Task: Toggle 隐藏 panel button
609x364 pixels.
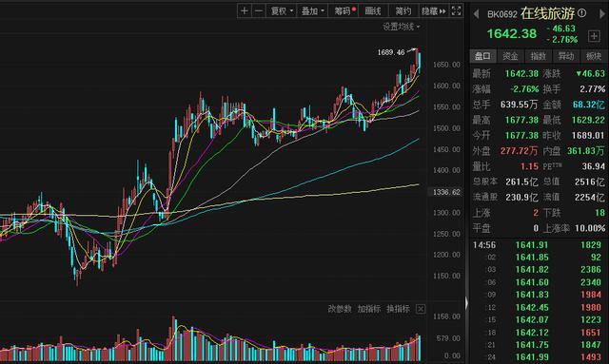Action: pyautogui.click(x=434, y=10)
